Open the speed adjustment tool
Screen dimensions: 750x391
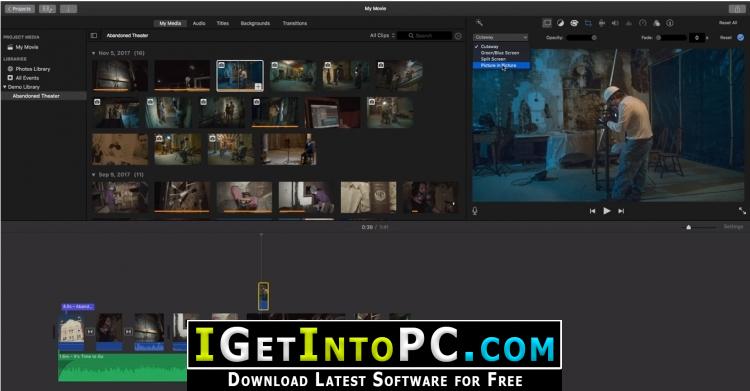pos(642,23)
